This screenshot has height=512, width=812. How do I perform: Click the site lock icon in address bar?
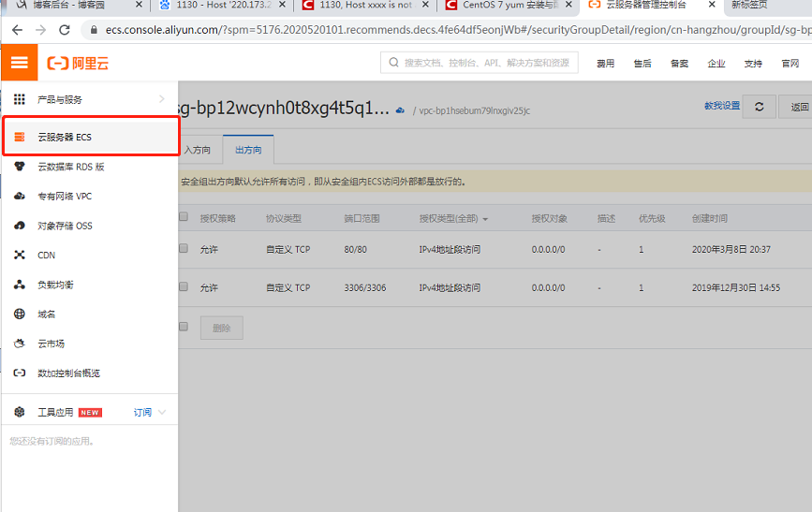tap(94, 30)
